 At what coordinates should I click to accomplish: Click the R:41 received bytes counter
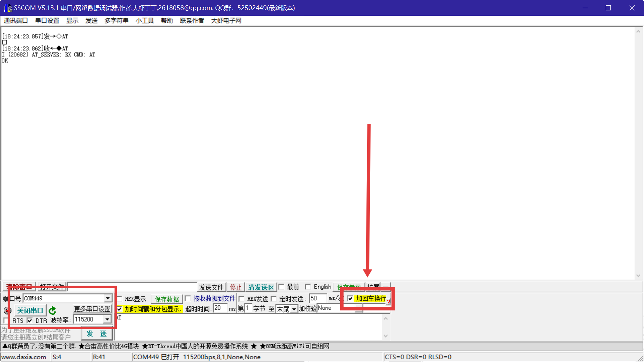(99, 357)
